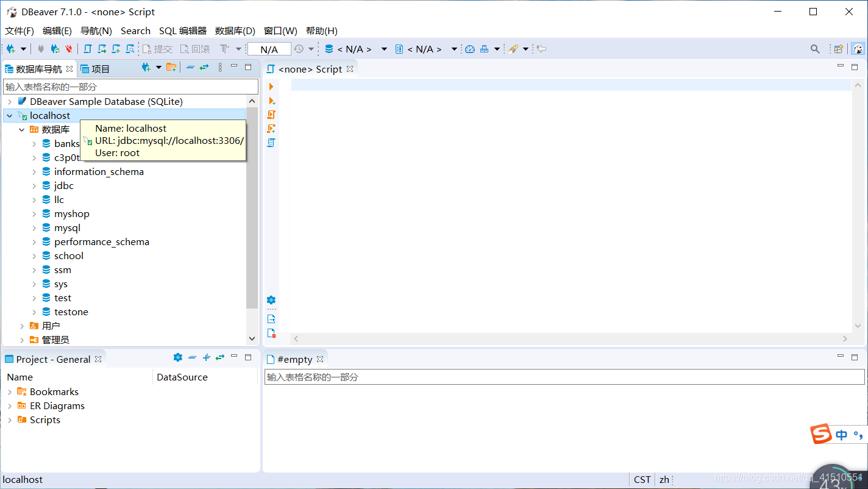Close the #empty tab
The image size is (868, 489).
(x=320, y=359)
